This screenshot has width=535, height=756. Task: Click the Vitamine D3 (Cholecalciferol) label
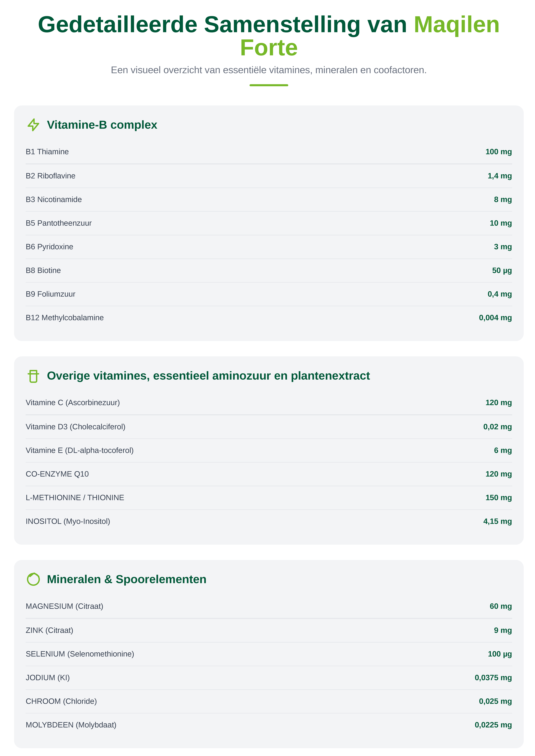click(75, 427)
